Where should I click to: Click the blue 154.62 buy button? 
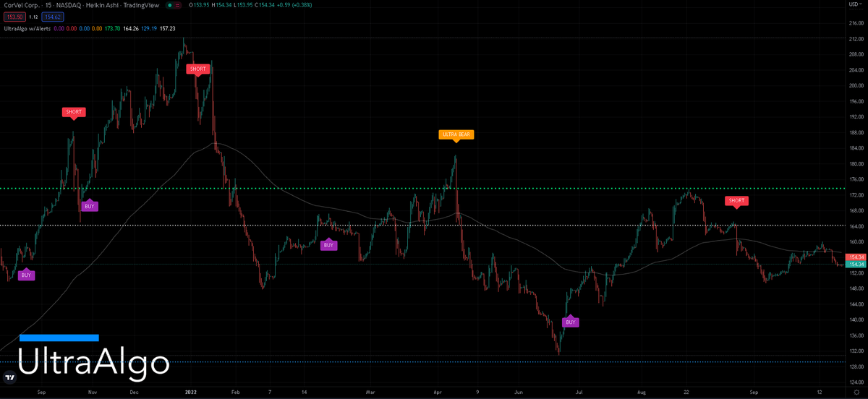click(54, 17)
